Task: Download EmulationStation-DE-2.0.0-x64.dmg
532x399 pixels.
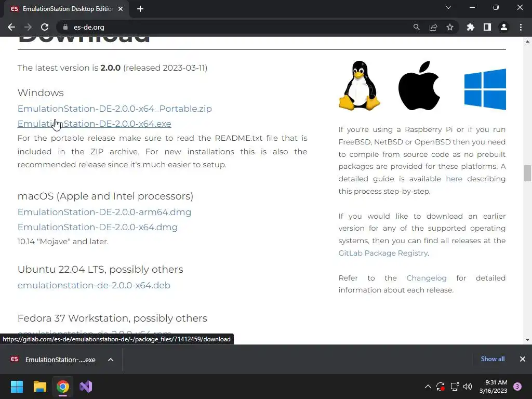Action: [97, 227]
